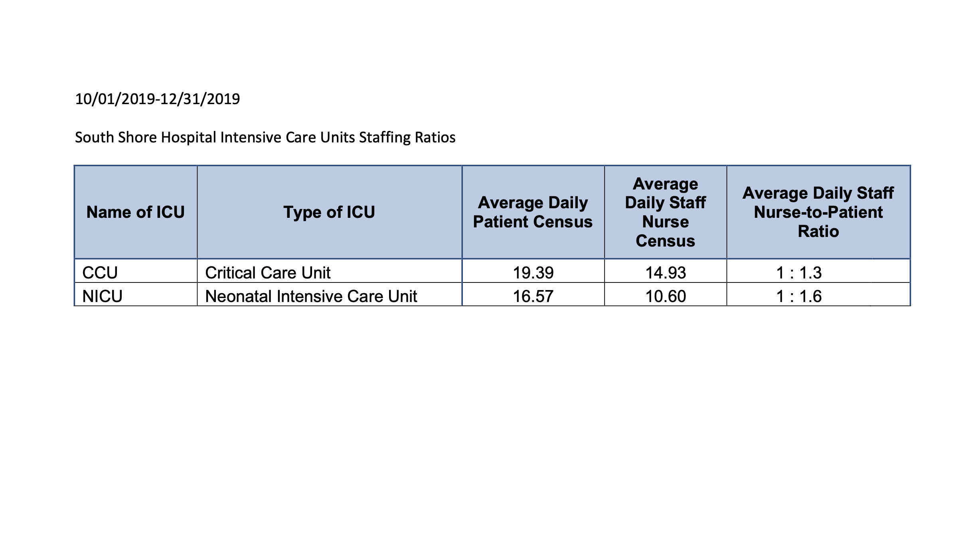This screenshot has height=537, width=980.
Task: Click the date range 10/01/2019-12/31/2019 text
Action: click(157, 99)
